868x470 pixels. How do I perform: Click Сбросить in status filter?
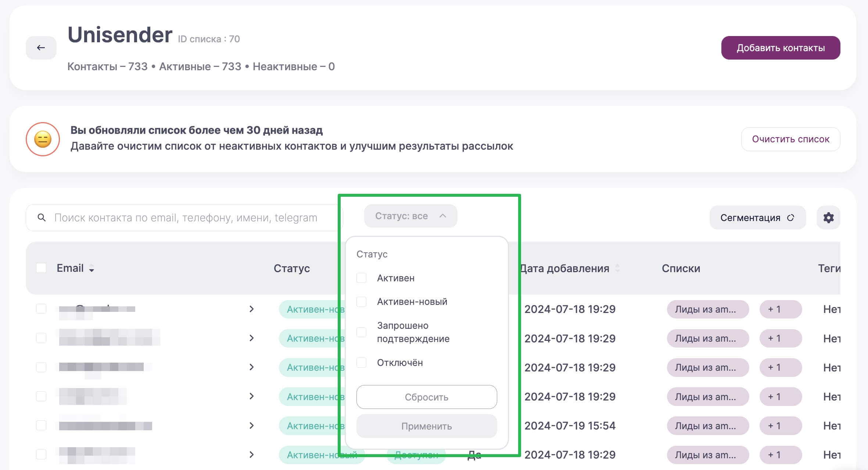427,397
